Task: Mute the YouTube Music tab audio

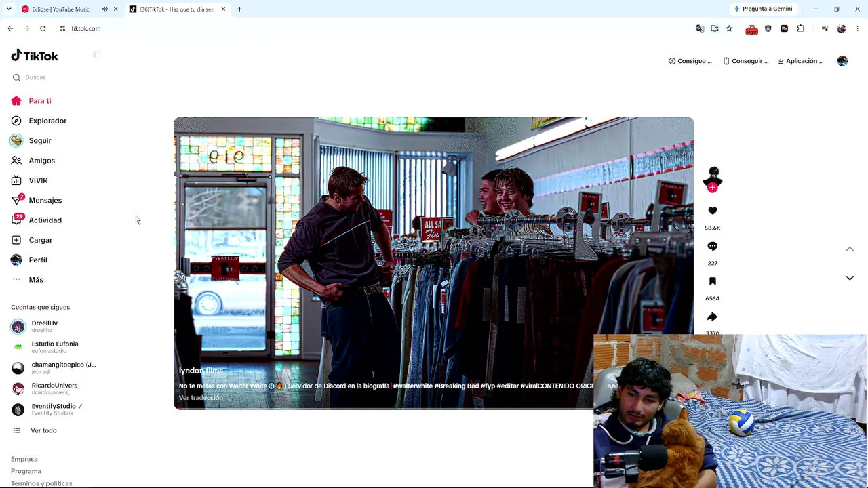Action: click(x=104, y=9)
